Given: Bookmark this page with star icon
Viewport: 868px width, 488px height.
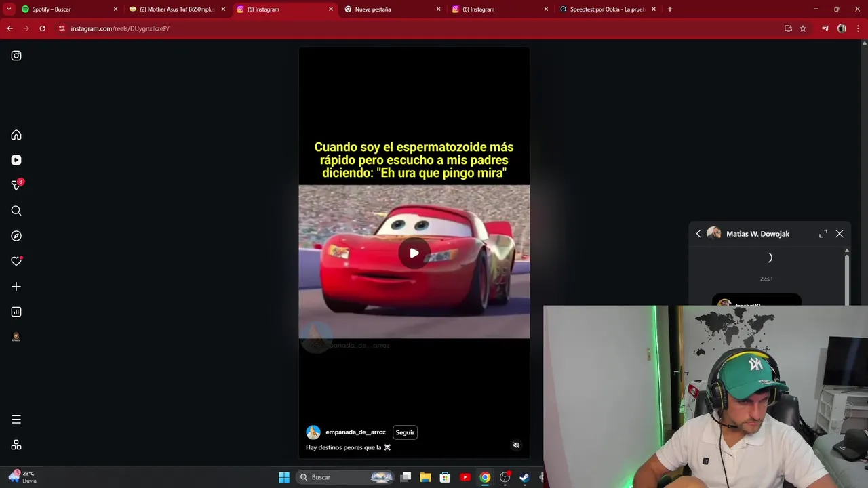Looking at the screenshot, I should [x=803, y=28].
